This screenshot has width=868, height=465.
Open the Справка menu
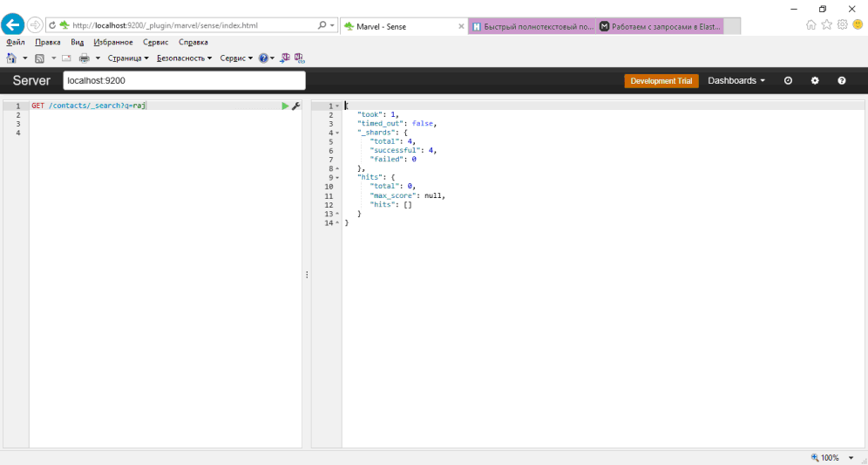click(x=193, y=42)
